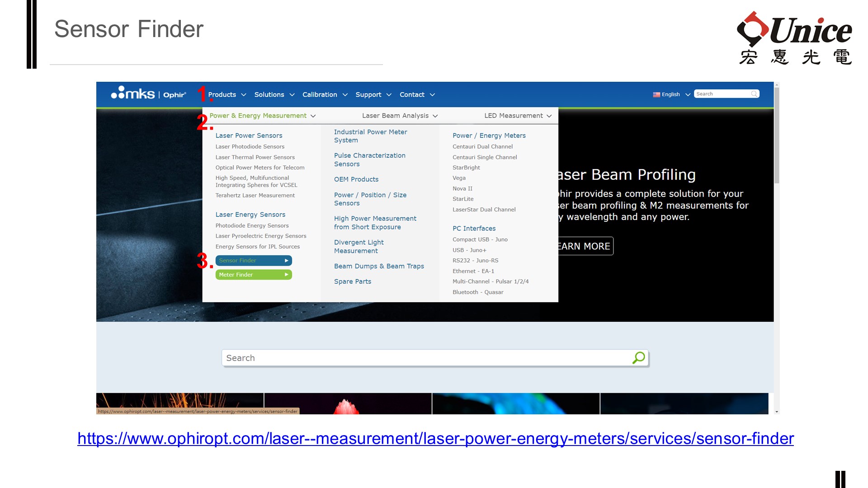Open StarLite meter link

463,199
